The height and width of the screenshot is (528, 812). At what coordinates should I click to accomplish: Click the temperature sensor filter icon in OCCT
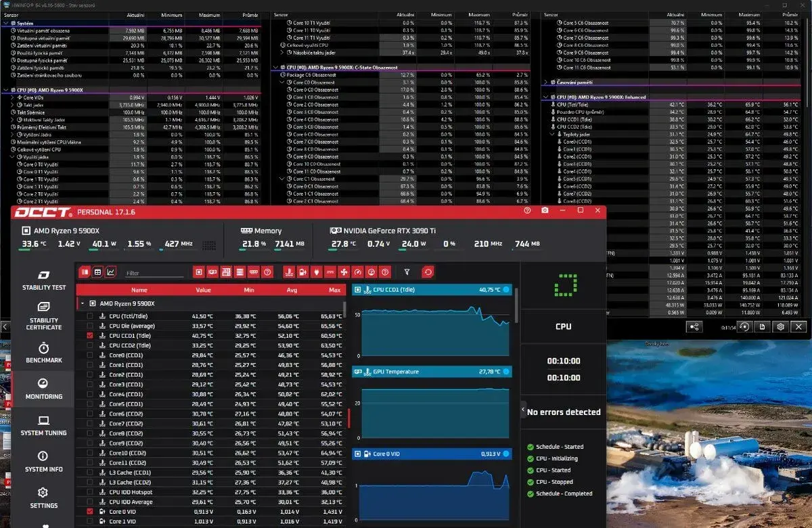288,272
